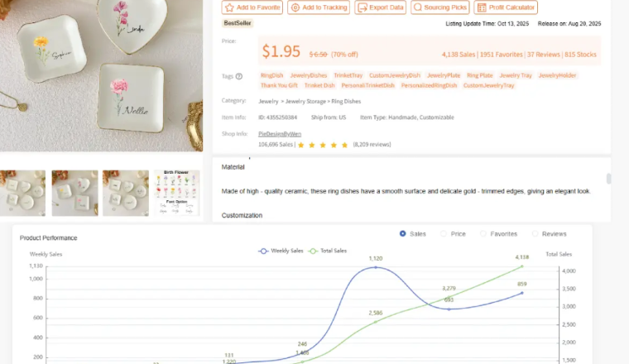Click the $1.95 price
The height and width of the screenshot is (364, 629).
(x=281, y=51)
